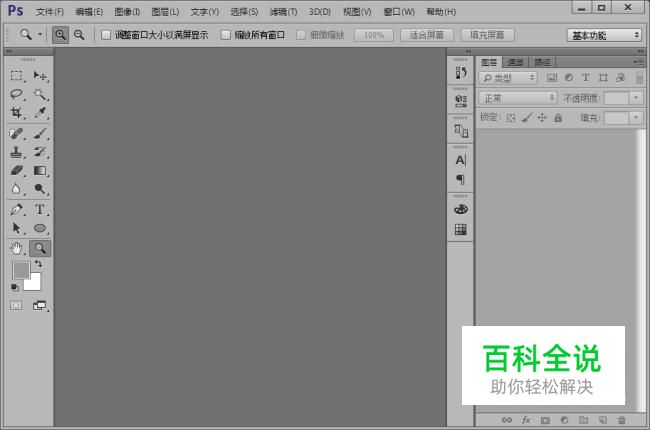
Task: Open the Character panel icon
Action: coord(461,160)
